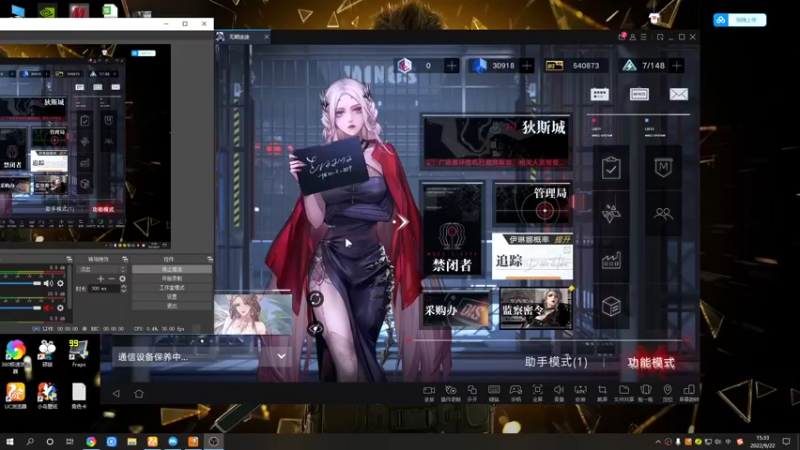Viewport: 800px width, 450px height.
Task: Remove OBS transition with minus icon
Action: click(112, 279)
